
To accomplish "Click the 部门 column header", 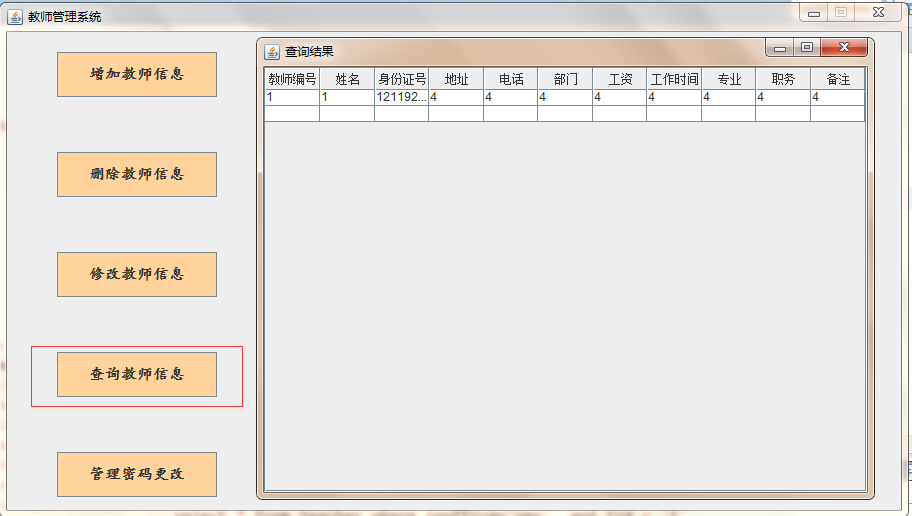I will pyautogui.click(x=565, y=79).
